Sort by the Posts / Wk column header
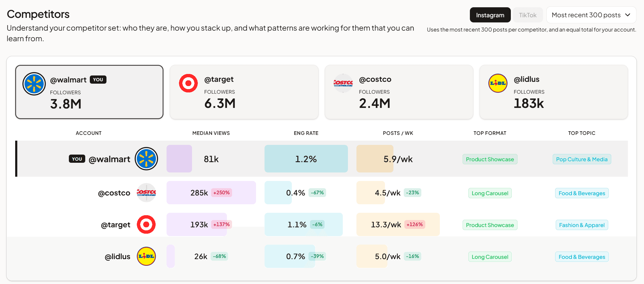644x284 pixels. tap(398, 133)
